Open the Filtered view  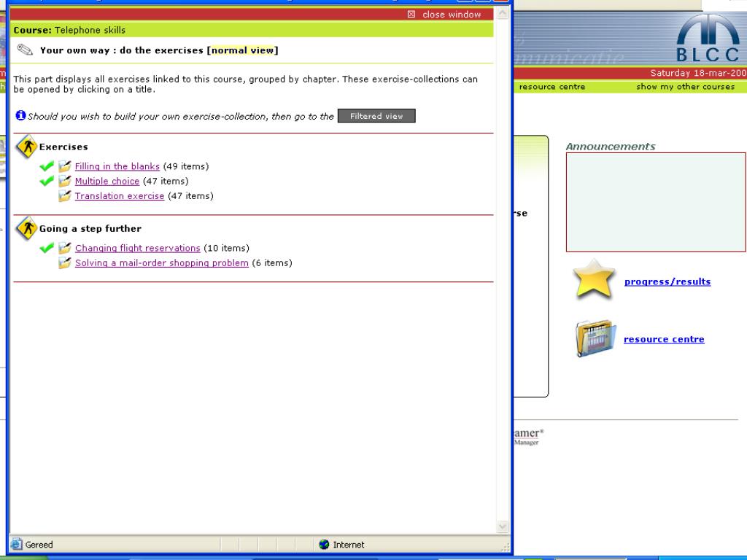[376, 116]
